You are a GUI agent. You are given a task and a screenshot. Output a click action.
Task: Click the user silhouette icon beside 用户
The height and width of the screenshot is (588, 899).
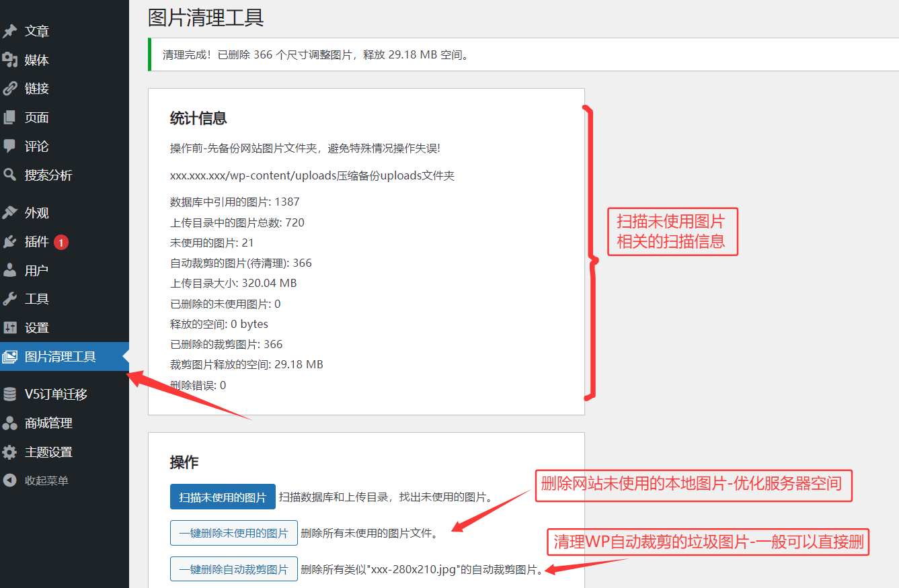(10, 271)
